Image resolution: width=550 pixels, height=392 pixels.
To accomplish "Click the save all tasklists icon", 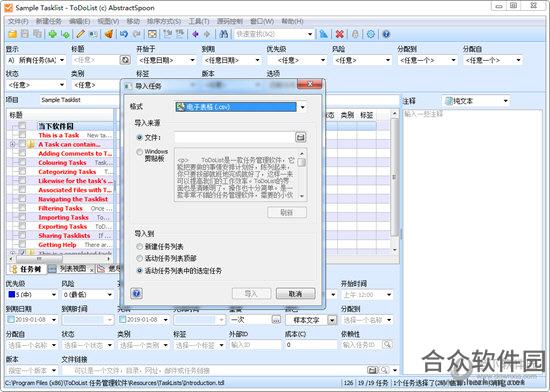I will coord(37,34).
